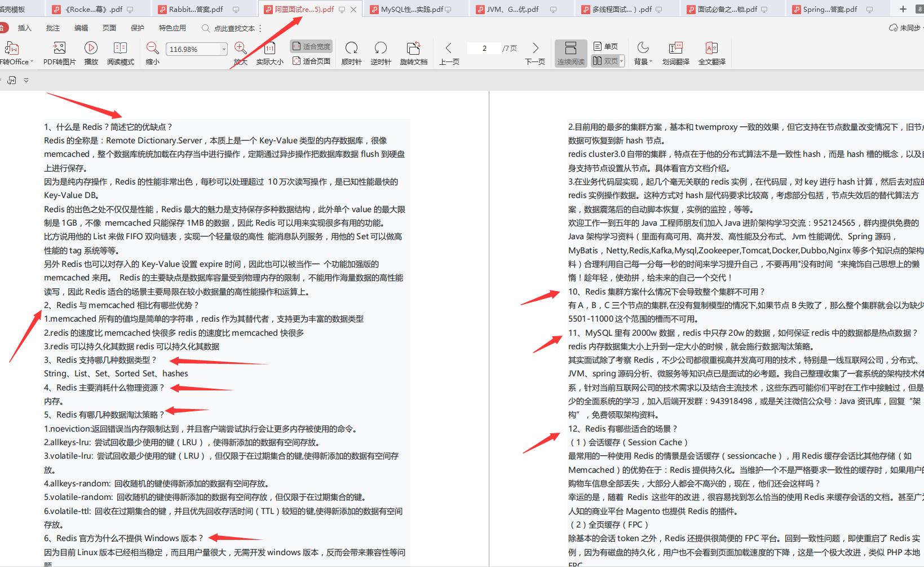Expand the quick-access toolbar customize arrow
Image resolution: width=924 pixels, height=567 pixels.
(26, 81)
